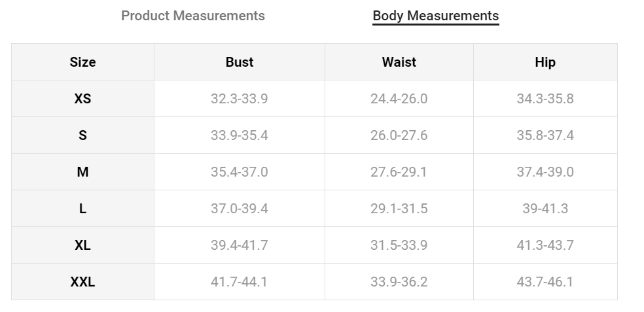Select the XS size row label

click(82, 99)
